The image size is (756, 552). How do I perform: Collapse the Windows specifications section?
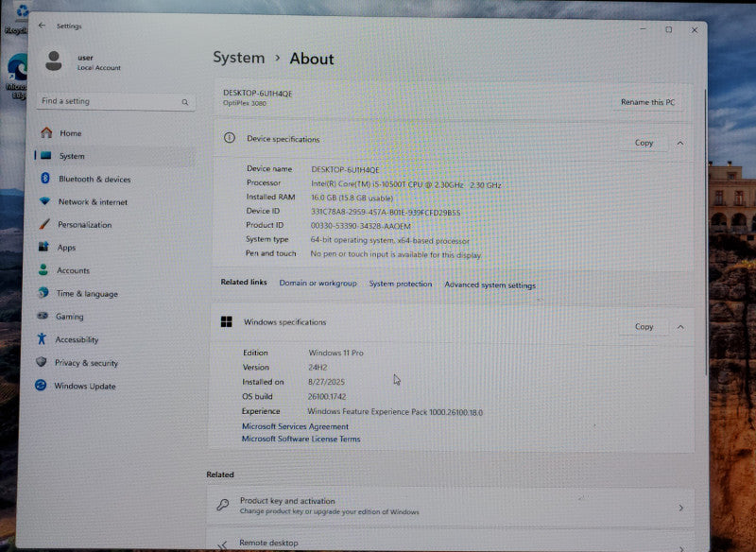[x=680, y=327]
